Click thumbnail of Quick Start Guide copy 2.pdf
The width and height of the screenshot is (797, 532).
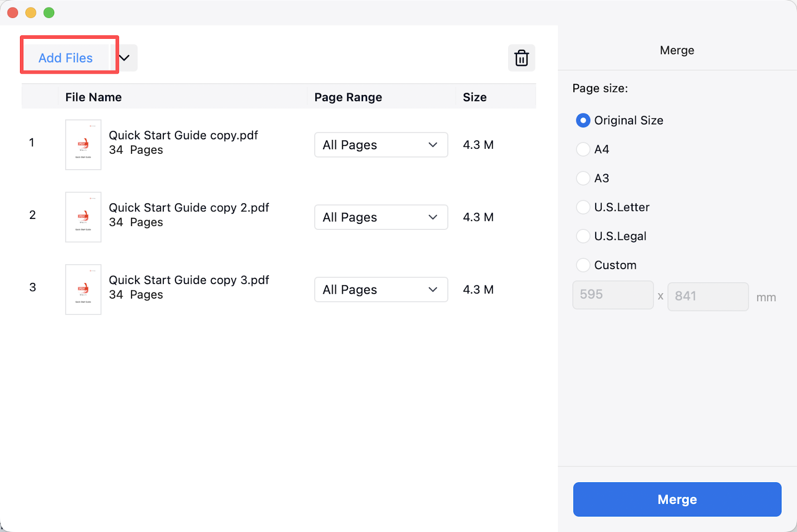(x=83, y=217)
